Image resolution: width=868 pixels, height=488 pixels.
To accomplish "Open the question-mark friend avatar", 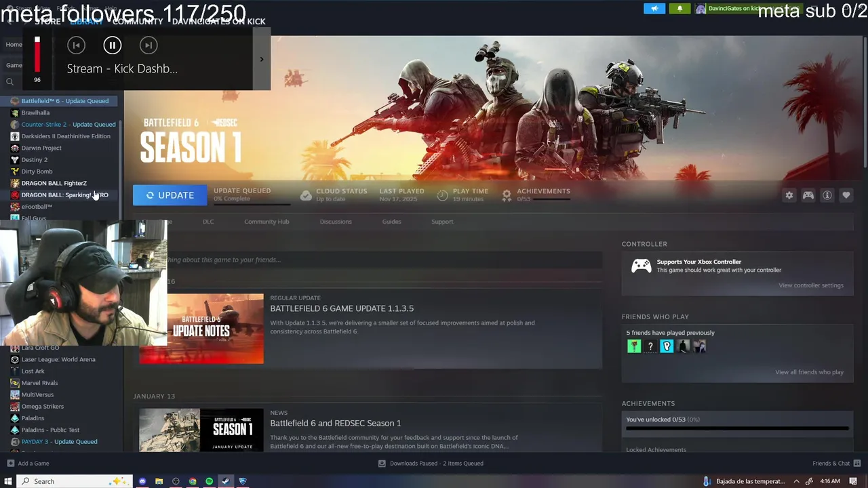I will point(650,346).
